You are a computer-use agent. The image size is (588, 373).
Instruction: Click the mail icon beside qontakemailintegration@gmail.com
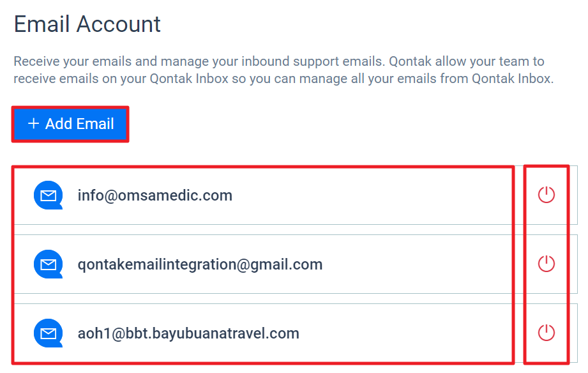(48, 264)
